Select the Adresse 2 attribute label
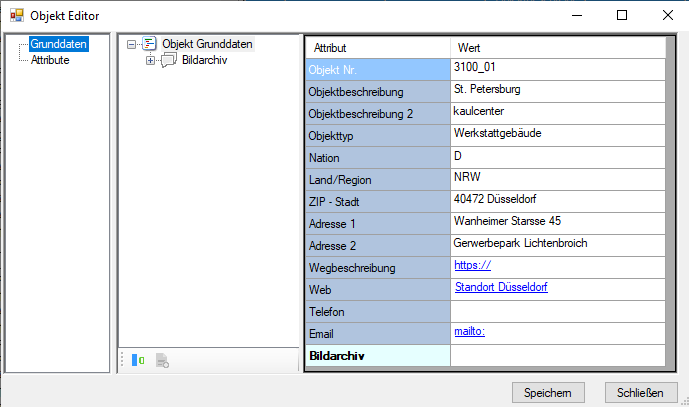This screenshot has width=689, height=407. (378, 245)
